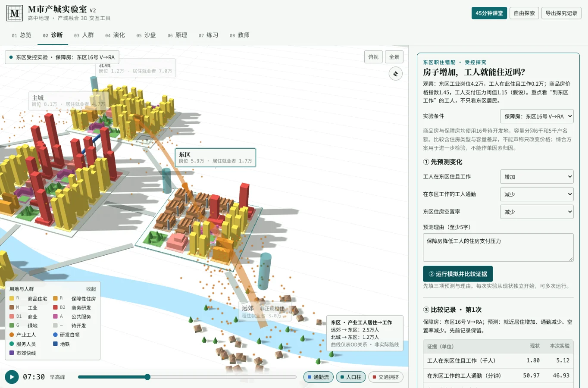Screen dimensions: 588x388
Task: Click the 市郊快线 legend entry
Action: click(x=23, y=353)
